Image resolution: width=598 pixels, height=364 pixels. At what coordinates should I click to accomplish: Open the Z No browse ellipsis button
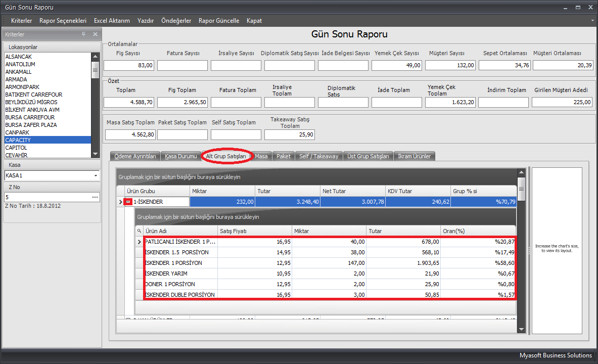(95, 197)
